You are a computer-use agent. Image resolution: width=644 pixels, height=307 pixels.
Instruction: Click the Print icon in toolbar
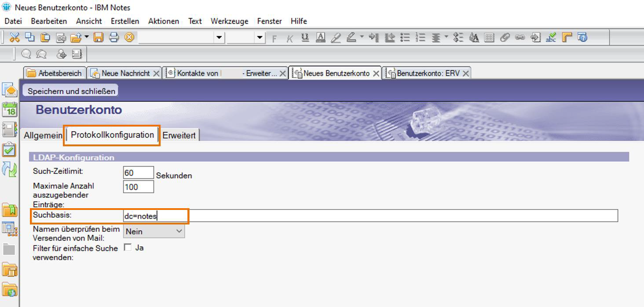click(x=113, y=37)
